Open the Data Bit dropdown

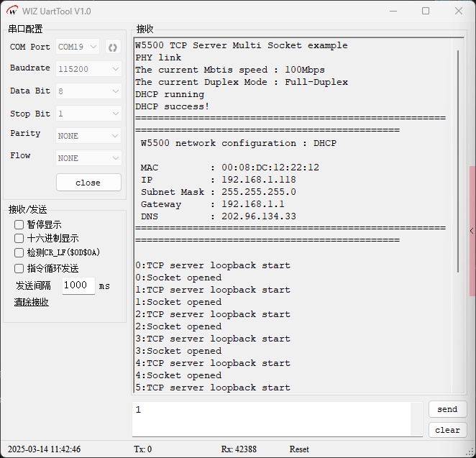click(88, 91)
